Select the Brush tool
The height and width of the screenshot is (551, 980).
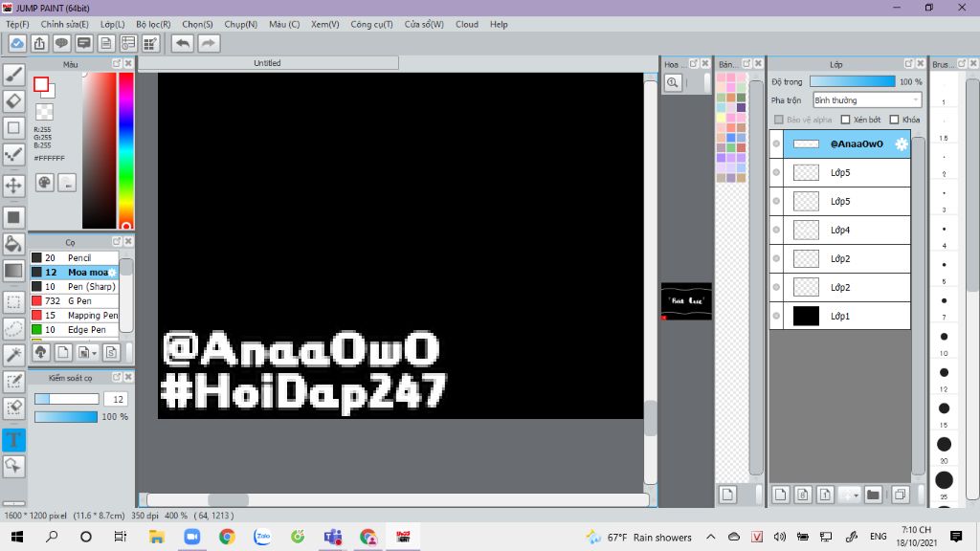pos(13,75)
